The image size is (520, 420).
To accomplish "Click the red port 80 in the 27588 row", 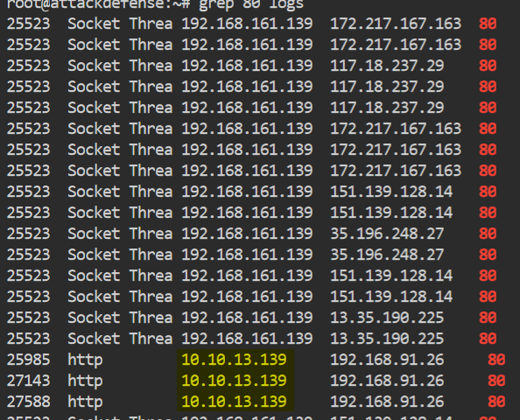I will pos(496,402).
